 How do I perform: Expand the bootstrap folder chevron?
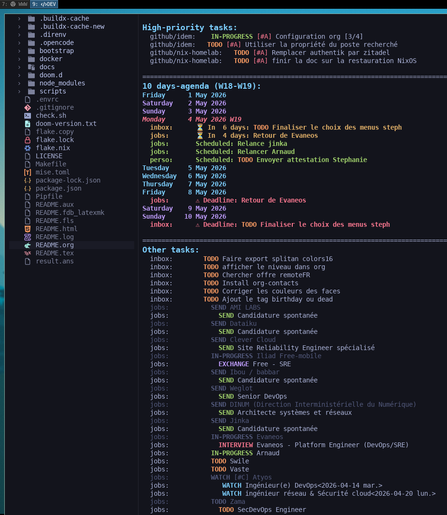tap(19, 51)
